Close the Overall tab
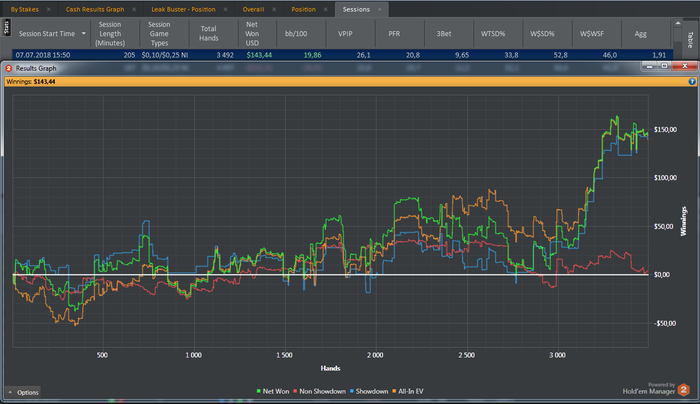The width and height of the screenshot is (700, 404). 275,9
